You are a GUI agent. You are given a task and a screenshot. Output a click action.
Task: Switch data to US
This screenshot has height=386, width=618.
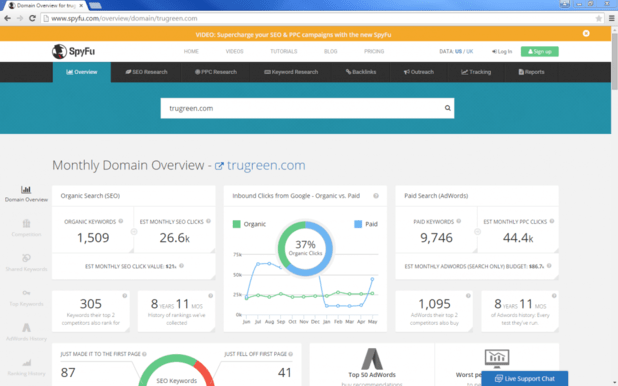(x=458, y=51)
